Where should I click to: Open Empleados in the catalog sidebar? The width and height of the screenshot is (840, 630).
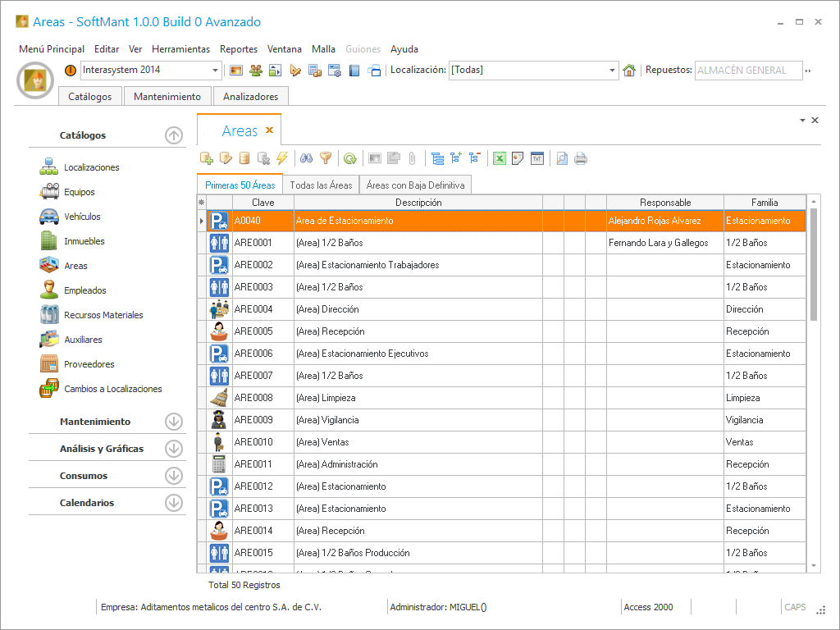[84, 290]
